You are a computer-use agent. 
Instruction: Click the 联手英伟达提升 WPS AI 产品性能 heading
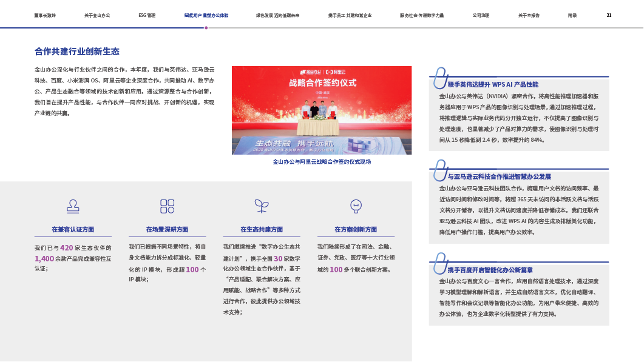point(493,84)
